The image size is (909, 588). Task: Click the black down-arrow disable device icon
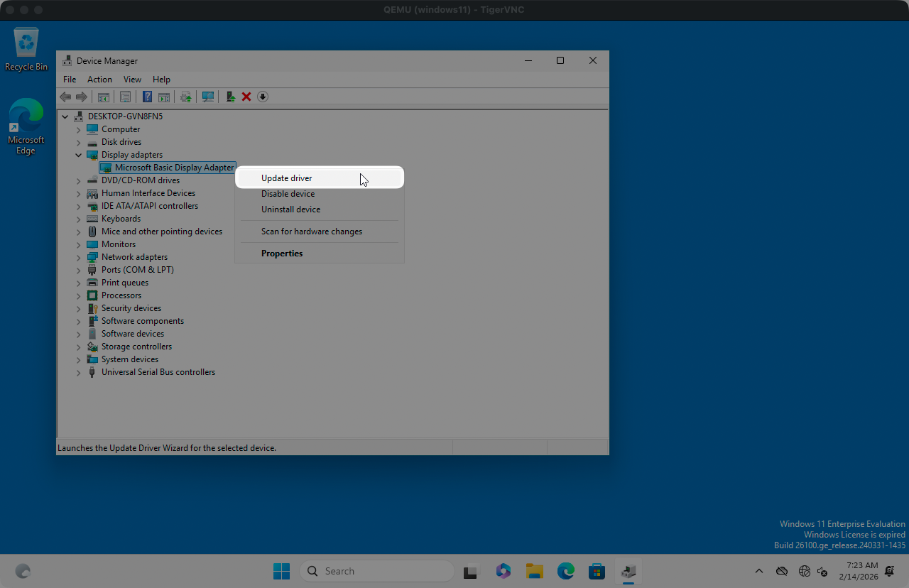pyautogui.click(x=263, y=97)
